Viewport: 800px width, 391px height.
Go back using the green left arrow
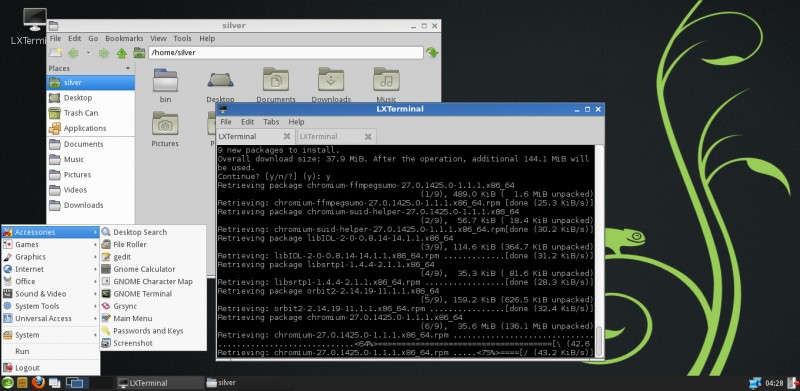pos(73,53)
